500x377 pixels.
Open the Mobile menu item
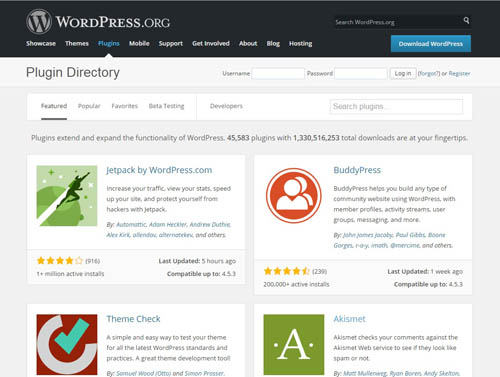pos(139,43)
